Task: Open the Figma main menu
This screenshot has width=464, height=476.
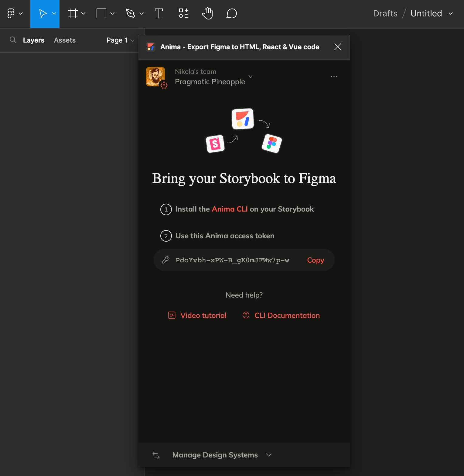Action: (14, 14)
